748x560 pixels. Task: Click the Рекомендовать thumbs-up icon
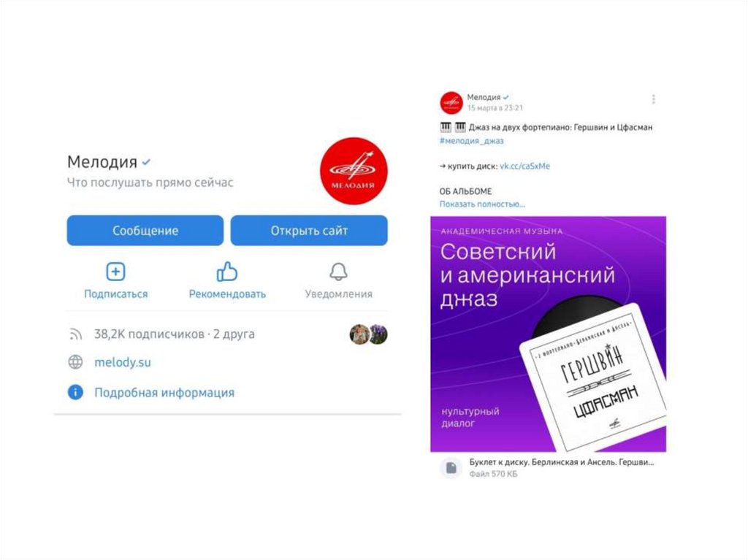tap(227, 272)
